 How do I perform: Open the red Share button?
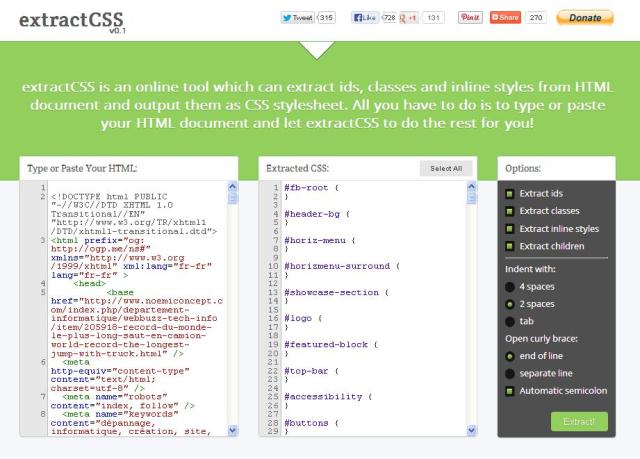[x=505, y=18]
